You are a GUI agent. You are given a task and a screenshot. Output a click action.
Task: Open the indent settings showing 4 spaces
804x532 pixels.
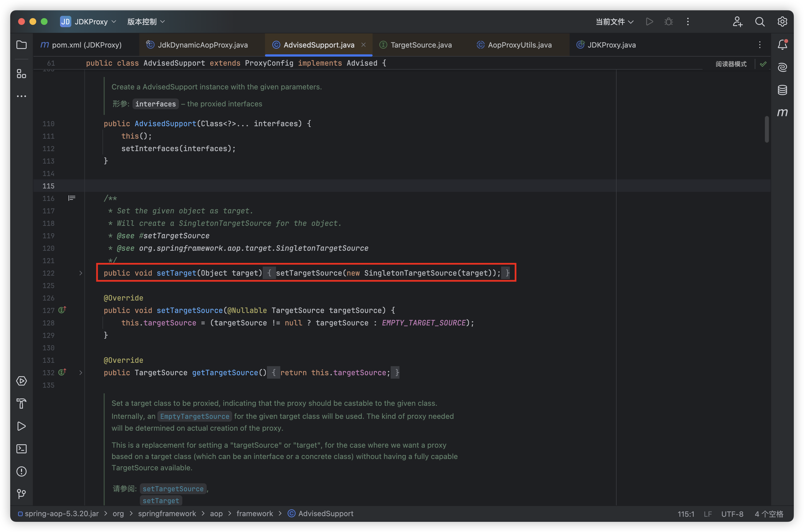[x=769, y=514]
